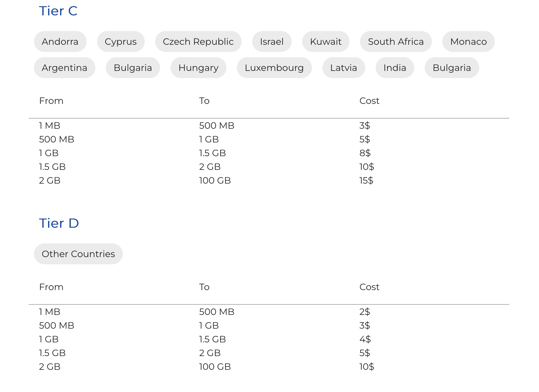The height and width of the screenshot is (392, 539).
Task: Click the 15$ cost in Tier C table
Action: 366,180
